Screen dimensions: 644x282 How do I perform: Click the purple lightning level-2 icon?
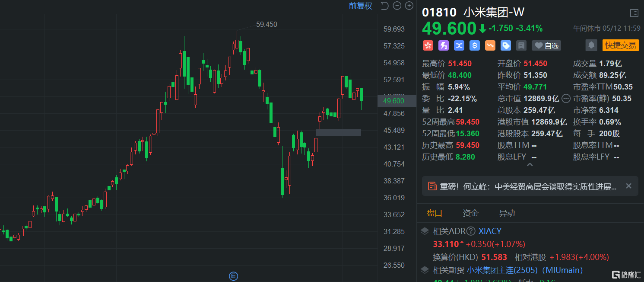443,45
